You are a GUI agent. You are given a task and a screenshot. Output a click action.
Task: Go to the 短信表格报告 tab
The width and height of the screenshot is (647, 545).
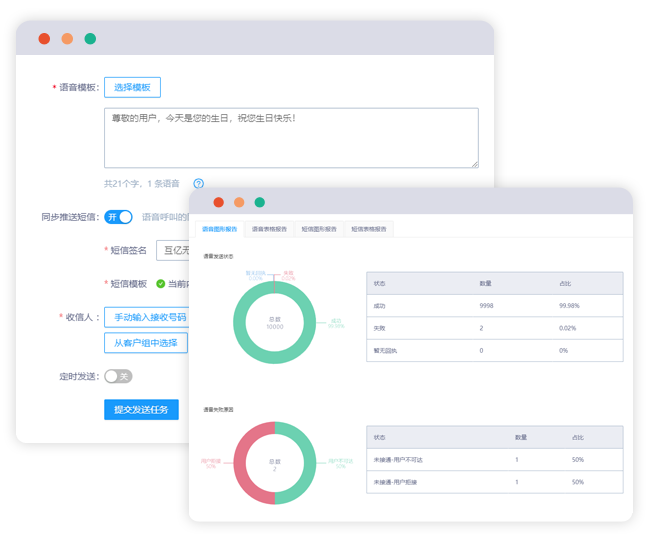click(368, 229)
